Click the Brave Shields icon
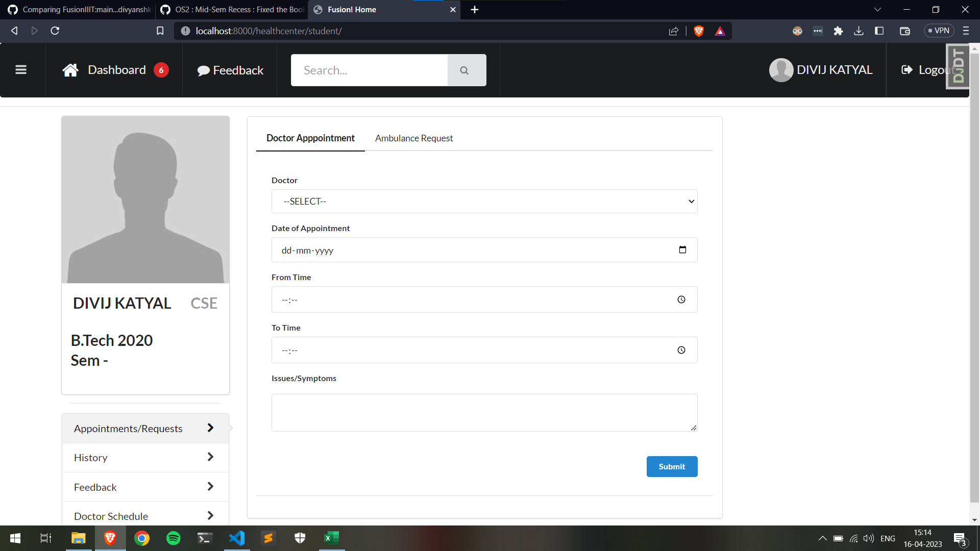The width and height of the screenshot is (980, 551). (699, 31)
